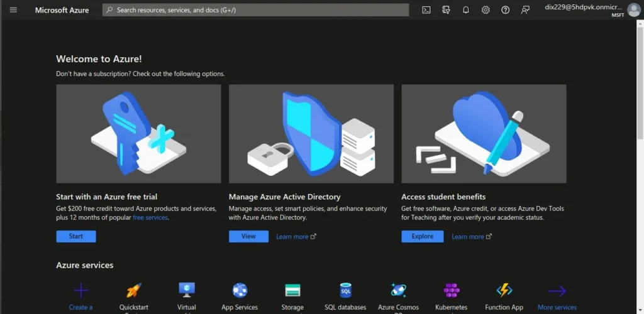Click Access student benefits heading
The width and height of the screenshot is (644, 314).
[x=443, y=197]
